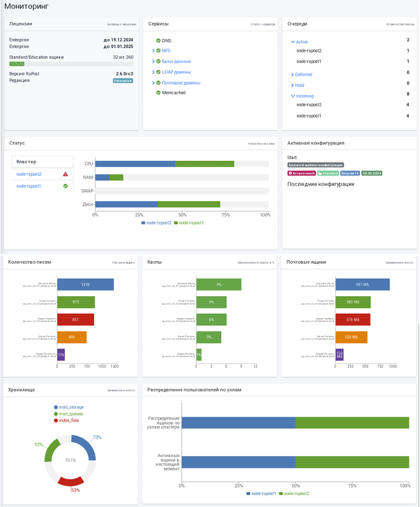The height and width of the screenshot is (507, 420).
Task: Click the green status icon beside Memcached
Action: pos(158,93)
